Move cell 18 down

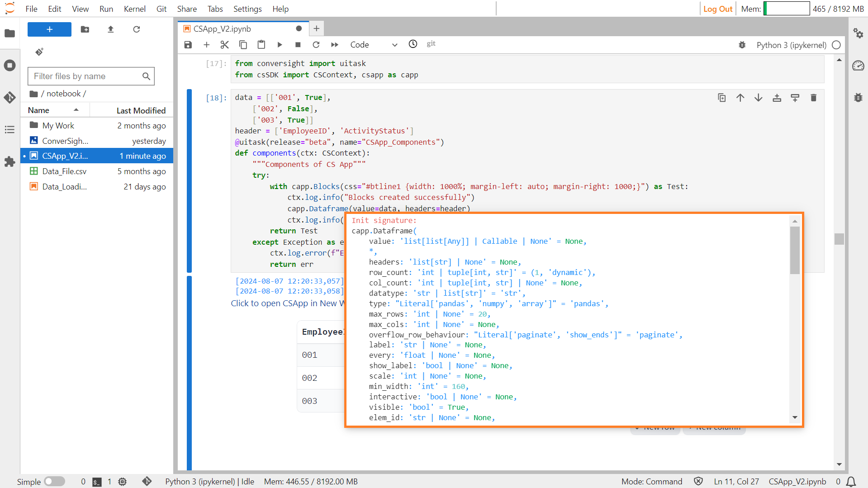click(759, 98)
